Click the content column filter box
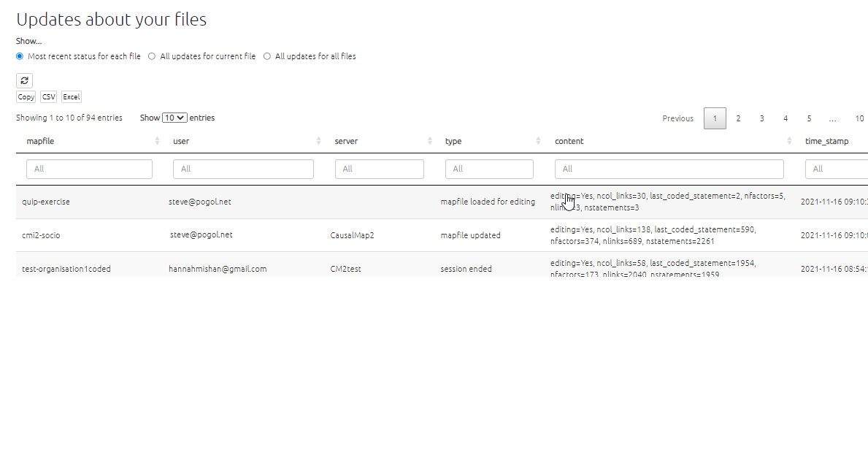This screenshot has width=868, height=450. [x=669, y=169]
